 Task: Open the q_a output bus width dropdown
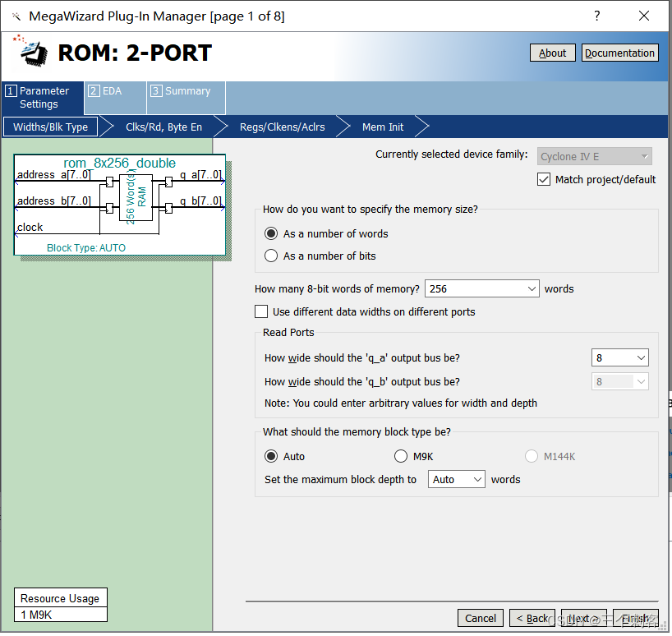(619, 357)
